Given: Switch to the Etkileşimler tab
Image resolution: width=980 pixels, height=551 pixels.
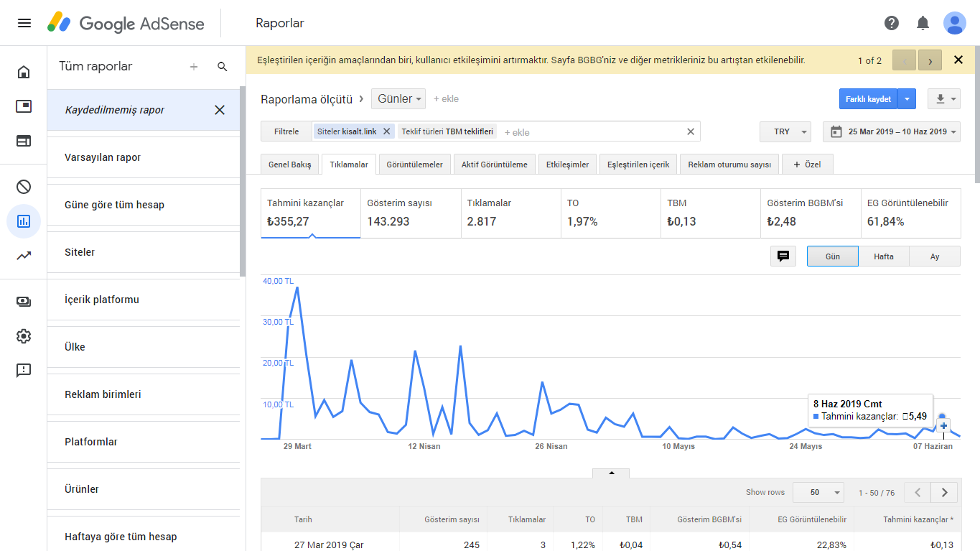Looking at the screenshot, I should pyautogui.click(x=567, y=165).
